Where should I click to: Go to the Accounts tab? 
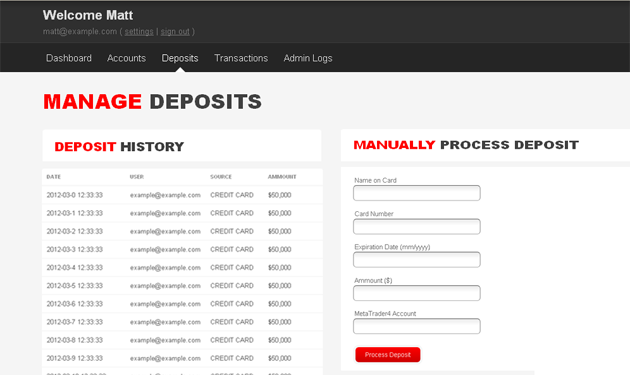(126, 58)
